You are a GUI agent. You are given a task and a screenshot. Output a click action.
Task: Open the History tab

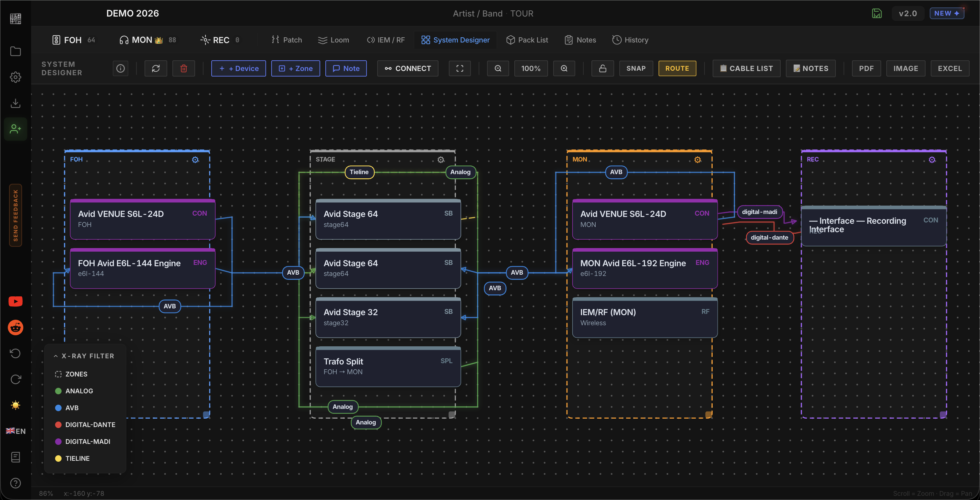pos(630,40)
